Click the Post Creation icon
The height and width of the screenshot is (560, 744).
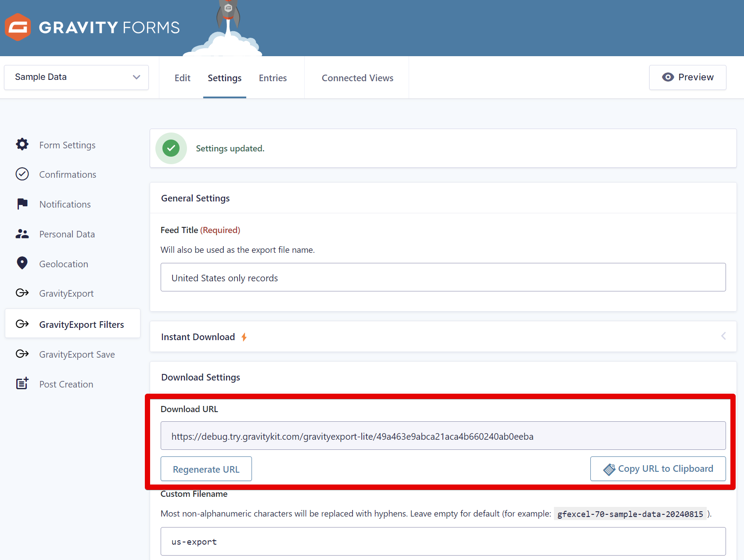click(x=22, y=383)
